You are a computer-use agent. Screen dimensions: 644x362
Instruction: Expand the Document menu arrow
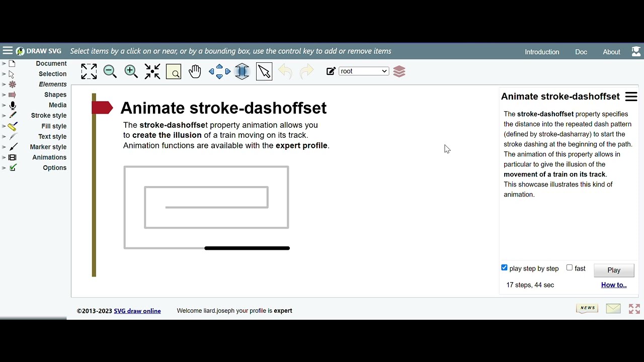click(4, 63)
